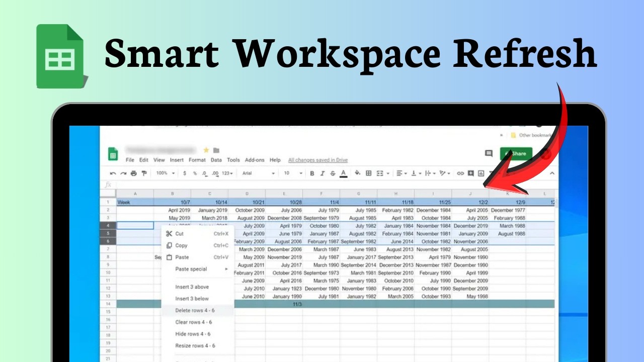Open comment history speech bubble icon
This screenshot has height=362, width=644.
(x=489, y=153)
